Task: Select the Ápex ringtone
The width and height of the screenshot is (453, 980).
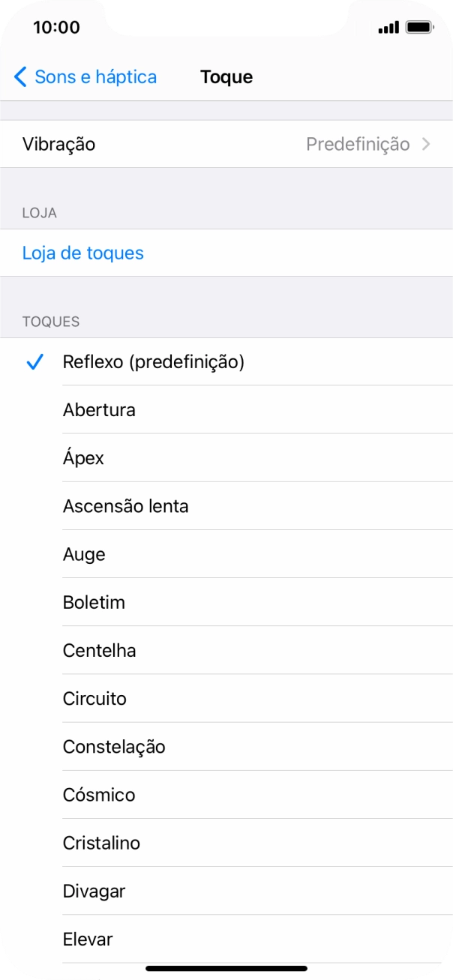Action: click(x=83, y=457)
